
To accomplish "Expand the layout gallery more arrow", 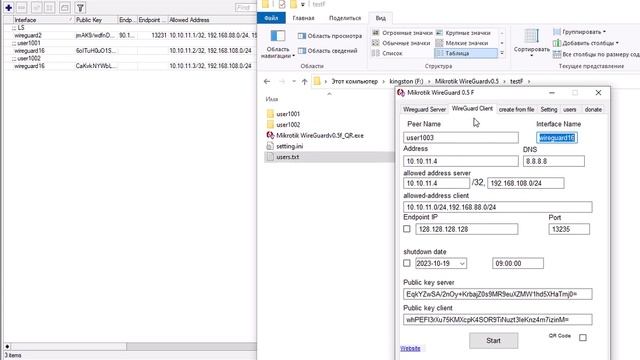I will (502, 53).
